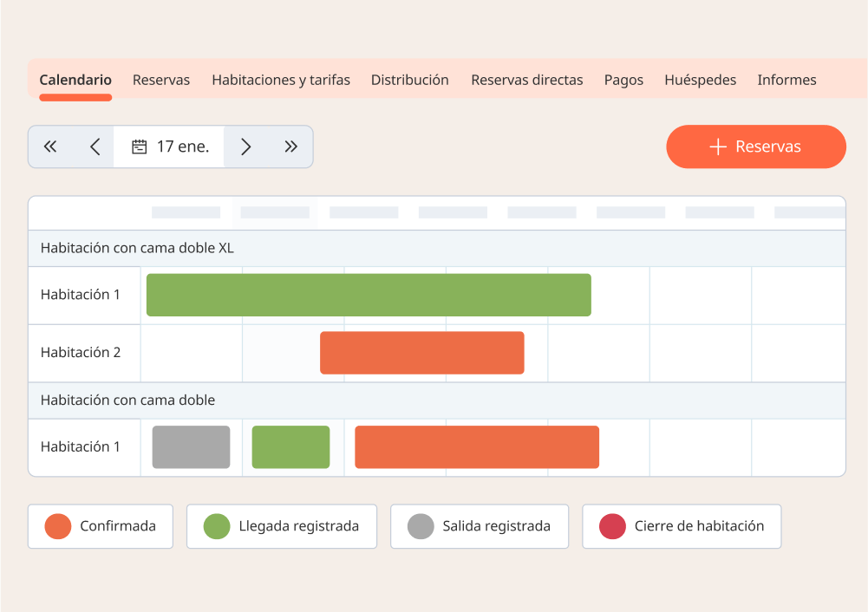The height and width of the screenshot is (612, 868).
Task: Select orange reservation in Habitación 2 row
Action: point(422,353)
